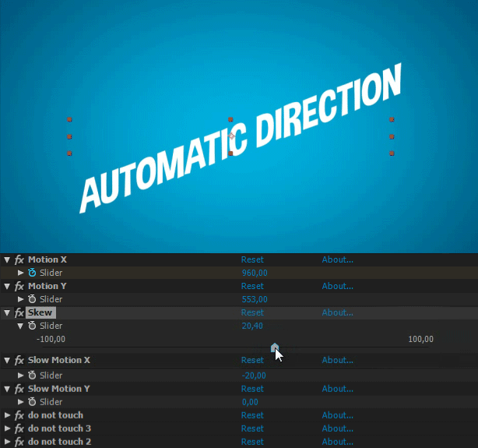
Task: Click the Motion X value 960,00
Action: (x=255, y=273)
